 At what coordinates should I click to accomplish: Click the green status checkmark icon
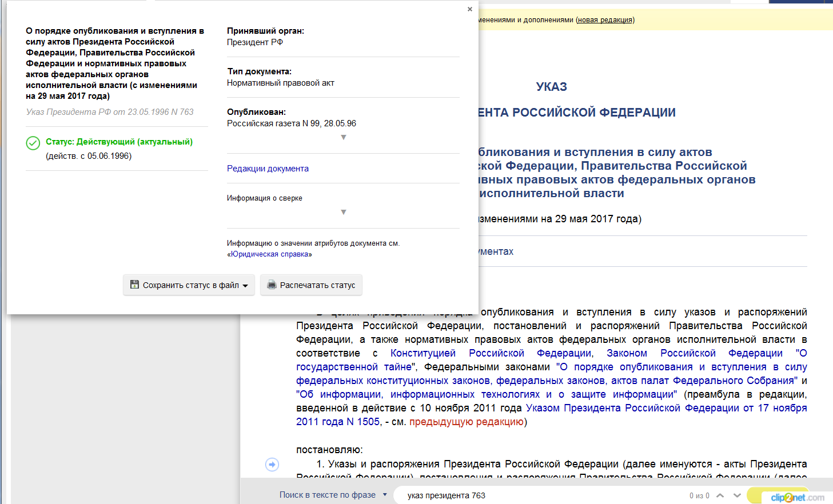click(33, 143)
